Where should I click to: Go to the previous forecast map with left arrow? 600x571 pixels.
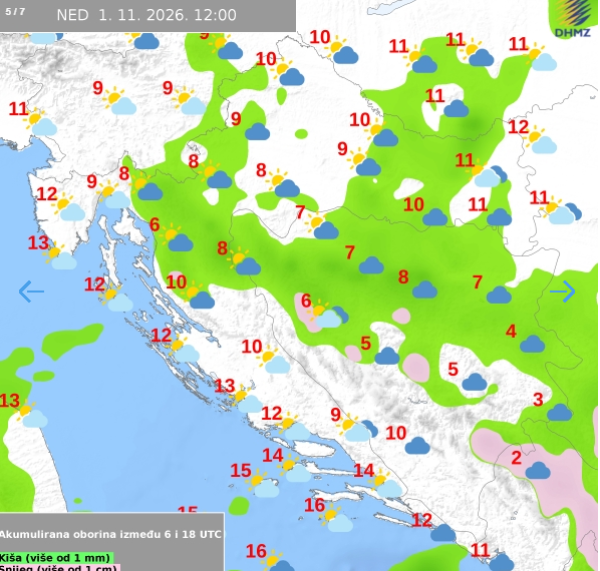(31, 292)
